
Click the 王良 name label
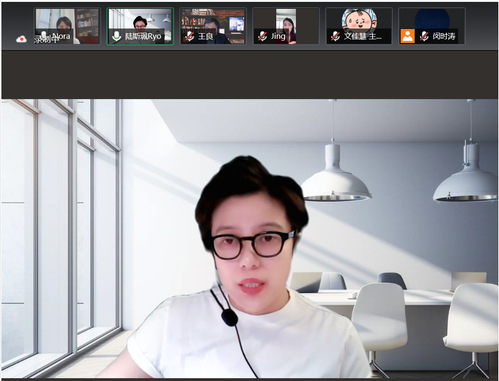coord(205,36)
